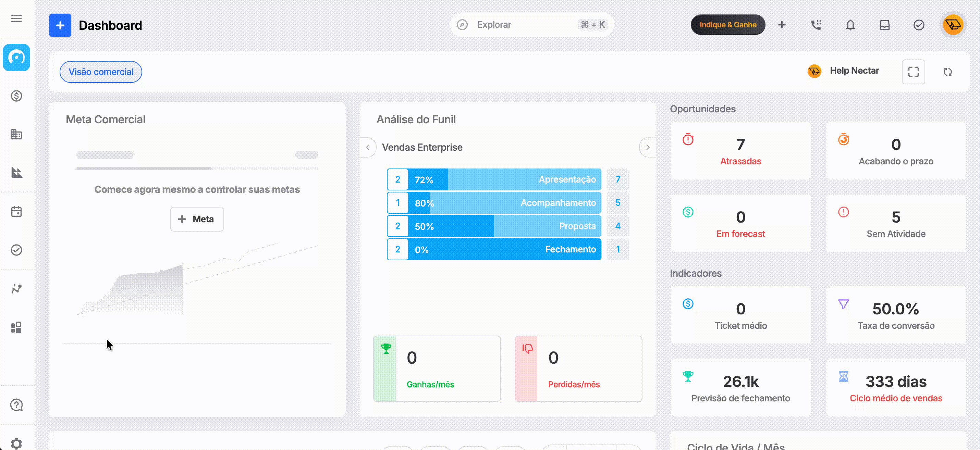Click the Apresentação count 7
The width and height of the screenshot is (980, 450).
coord(618,179)
